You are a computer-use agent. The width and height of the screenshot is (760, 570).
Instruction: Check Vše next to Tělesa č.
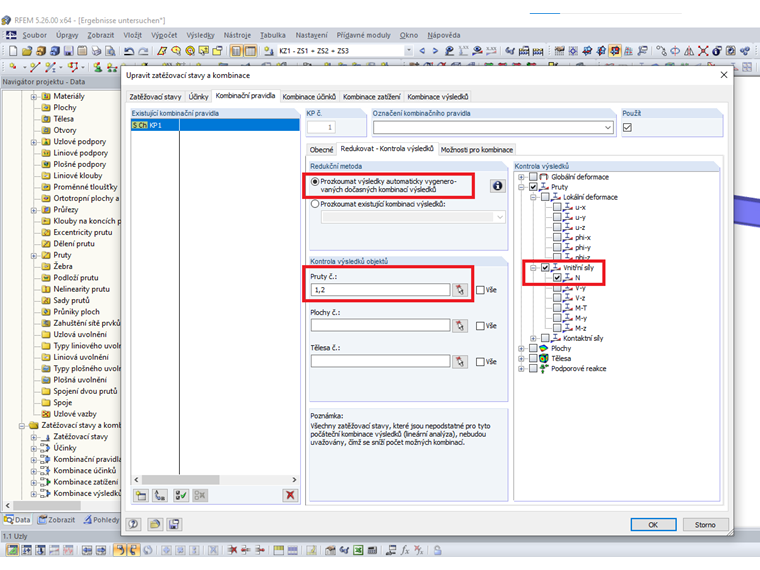[x=480, y=362]
